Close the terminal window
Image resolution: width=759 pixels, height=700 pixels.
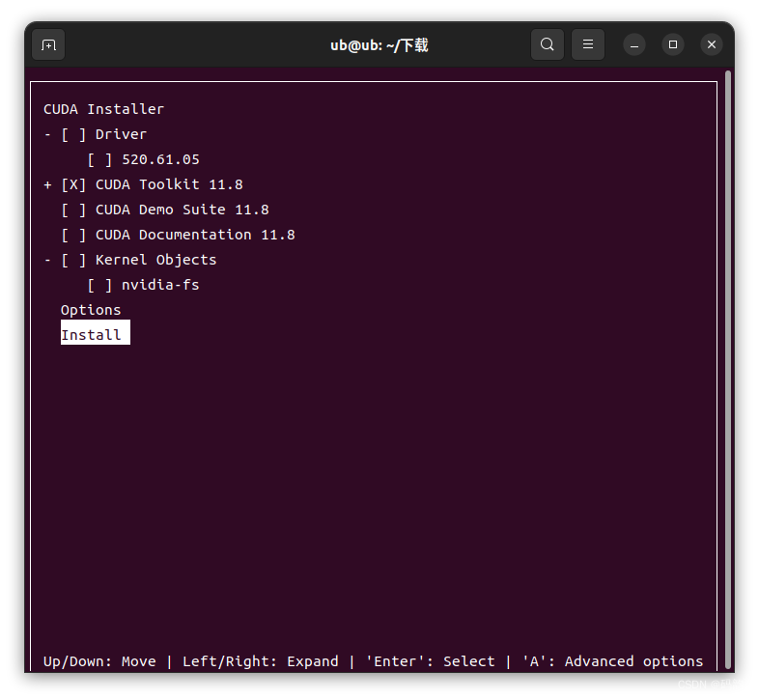point(712,44)
